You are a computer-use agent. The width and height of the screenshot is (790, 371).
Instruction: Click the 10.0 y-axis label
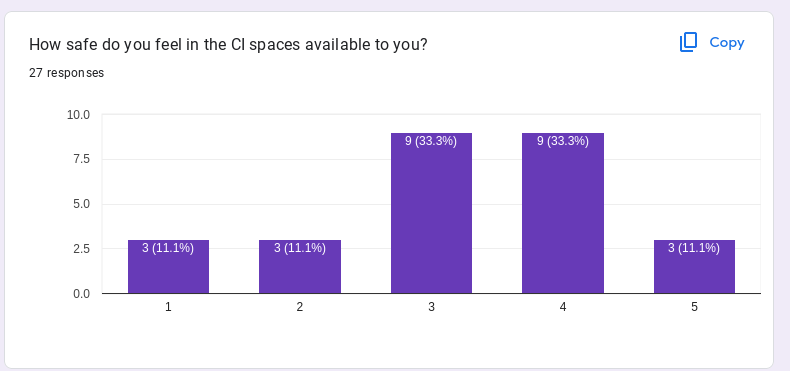point(78,115)
